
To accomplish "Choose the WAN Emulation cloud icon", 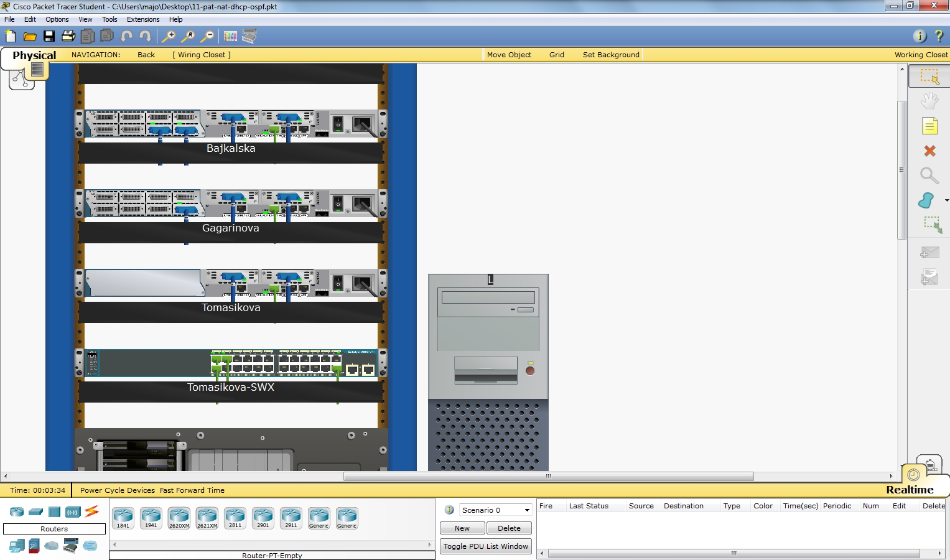I will coord(52,546).
